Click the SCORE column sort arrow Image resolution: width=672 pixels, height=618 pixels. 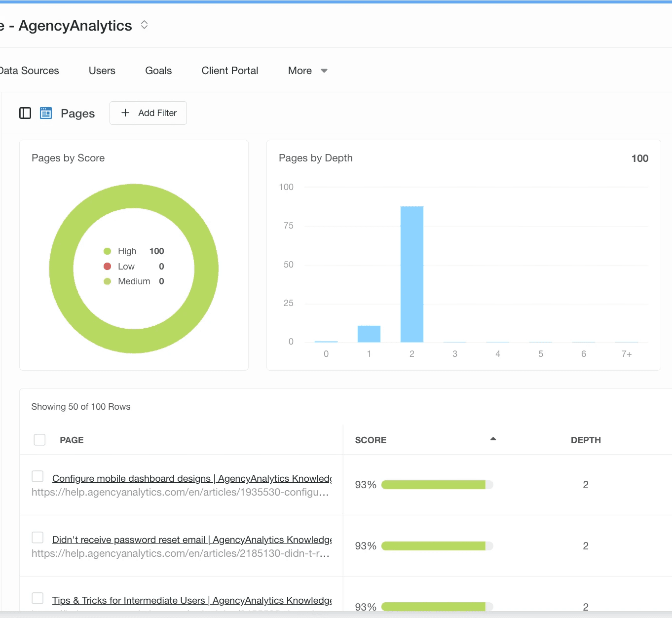(493, 439)
